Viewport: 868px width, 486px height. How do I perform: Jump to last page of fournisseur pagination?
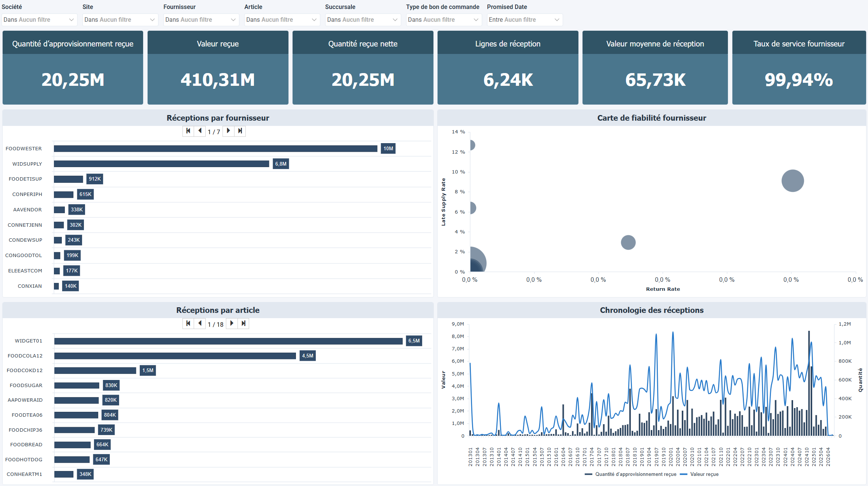point(240,131)
